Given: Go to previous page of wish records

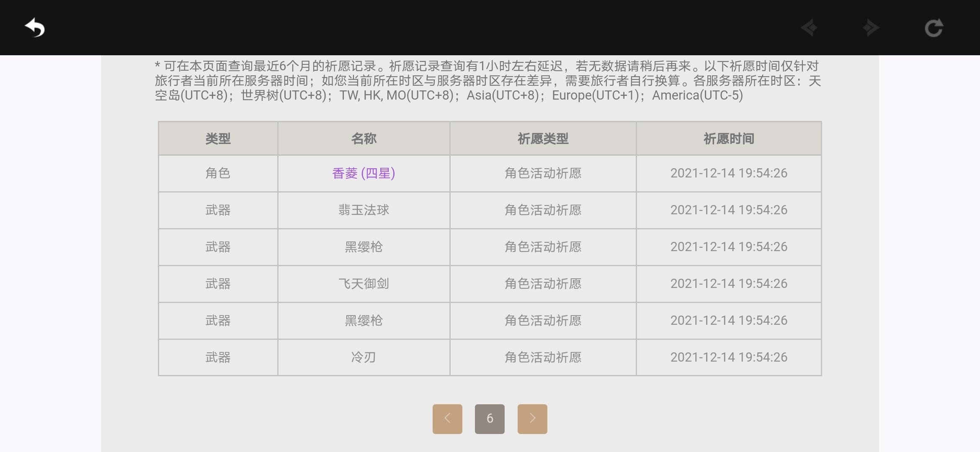Looking at the screenshot, I should [x=447, y=419].
